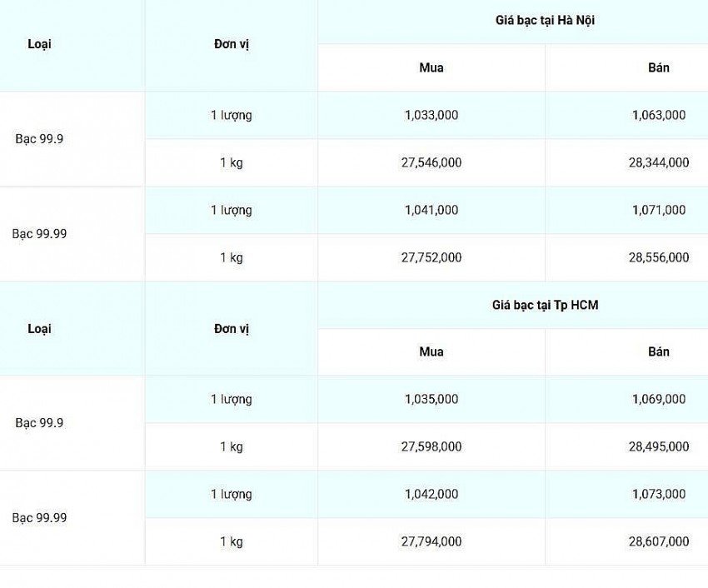Click the 28,607,000 price value
Image resolution: width=708 pixels, height=588 pixels.
click(x=659, y=541)
